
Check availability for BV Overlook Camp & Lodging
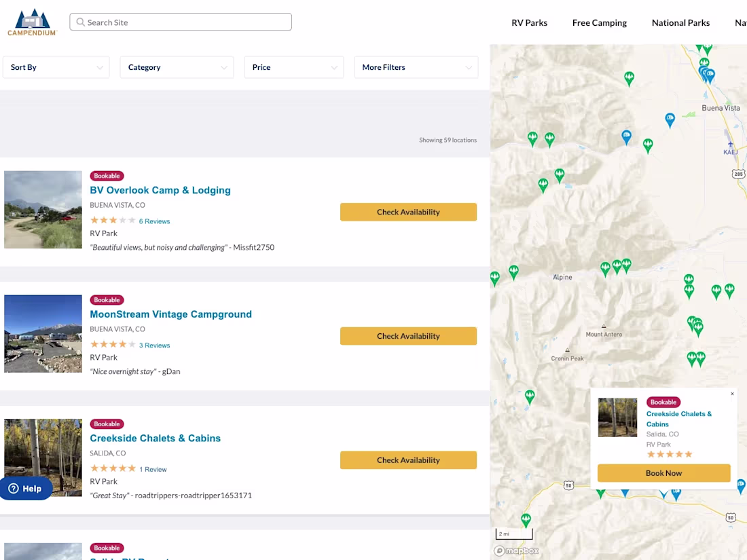tap(408, 212)
